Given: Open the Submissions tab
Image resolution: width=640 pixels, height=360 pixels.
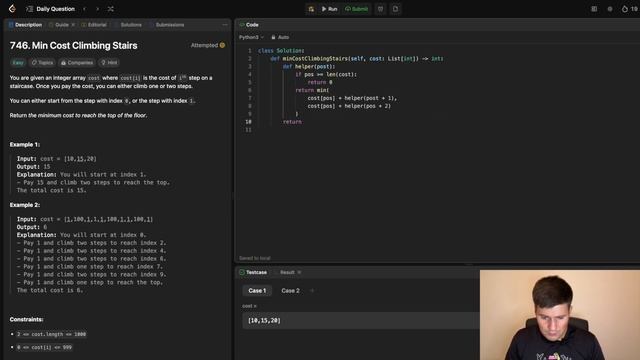Looking at the screenshot, I should 167,25.
